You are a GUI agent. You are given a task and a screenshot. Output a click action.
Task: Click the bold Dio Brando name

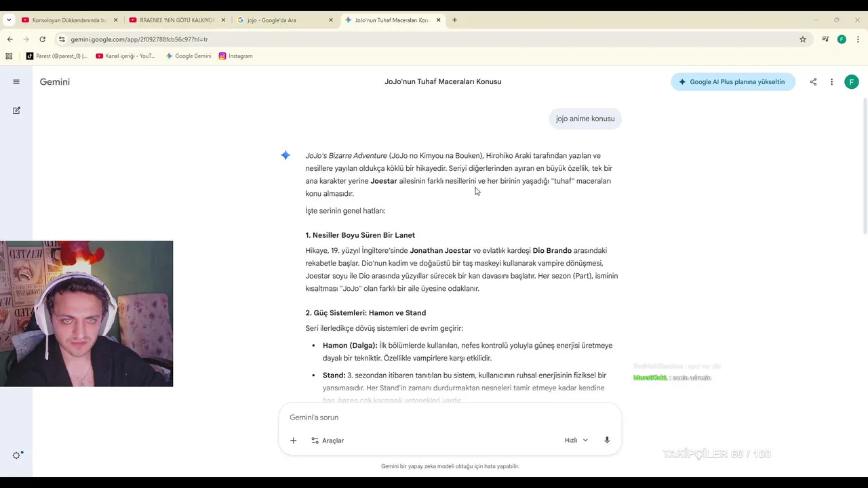(x=552, y=251)
